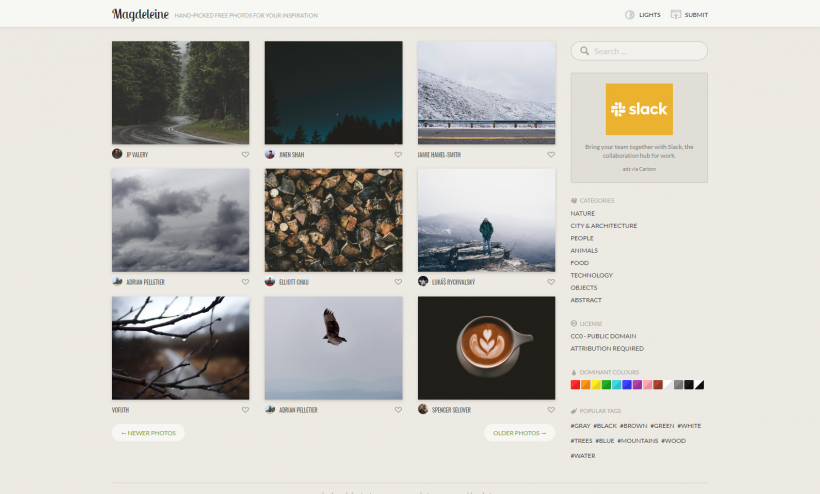This screenshot has width=820, height=494.
Task: Toggle the Lights mode
Action: 643,15
